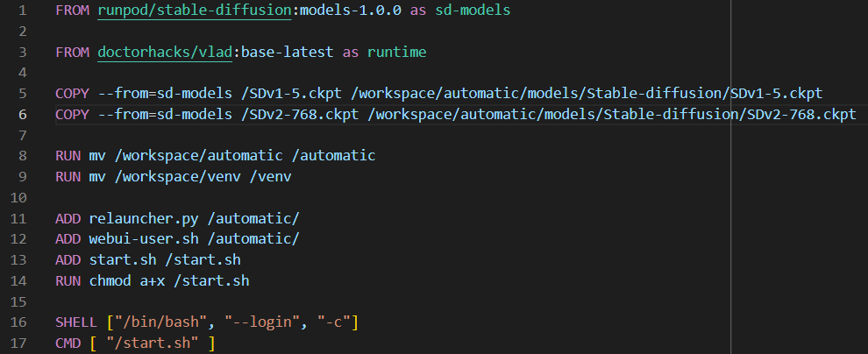Click 'chmod a+x /start.sh' command text
Image resolution: width=868 pixels, height=354 pixels.
pyautogui.click(x=169, y=280)
